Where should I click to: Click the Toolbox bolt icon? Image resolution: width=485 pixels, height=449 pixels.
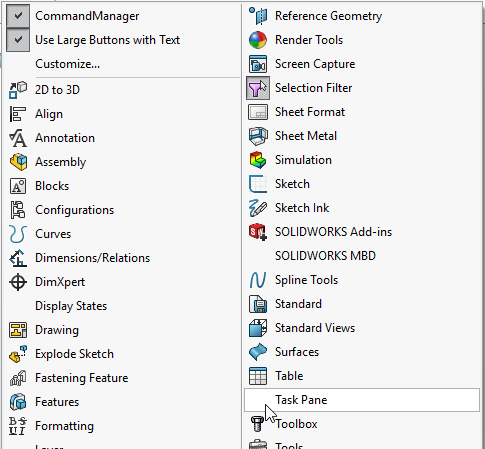click(257, 424)
